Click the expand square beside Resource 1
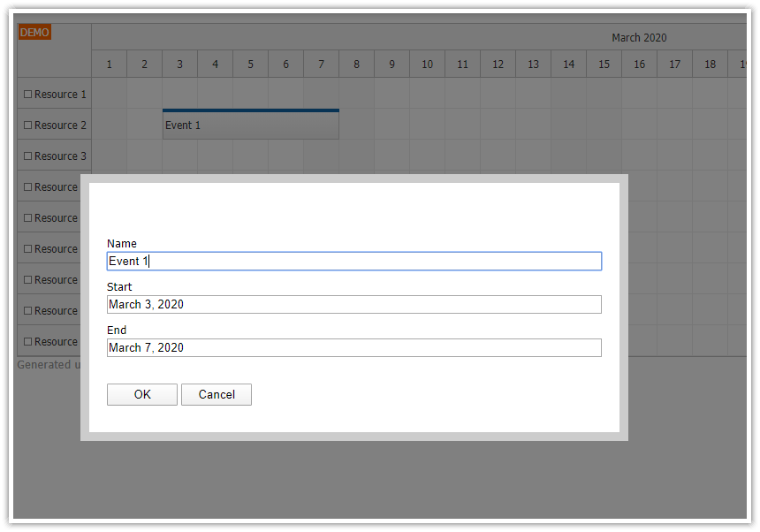The height and width of the screenshot is (532, 760). click(27, 94)
